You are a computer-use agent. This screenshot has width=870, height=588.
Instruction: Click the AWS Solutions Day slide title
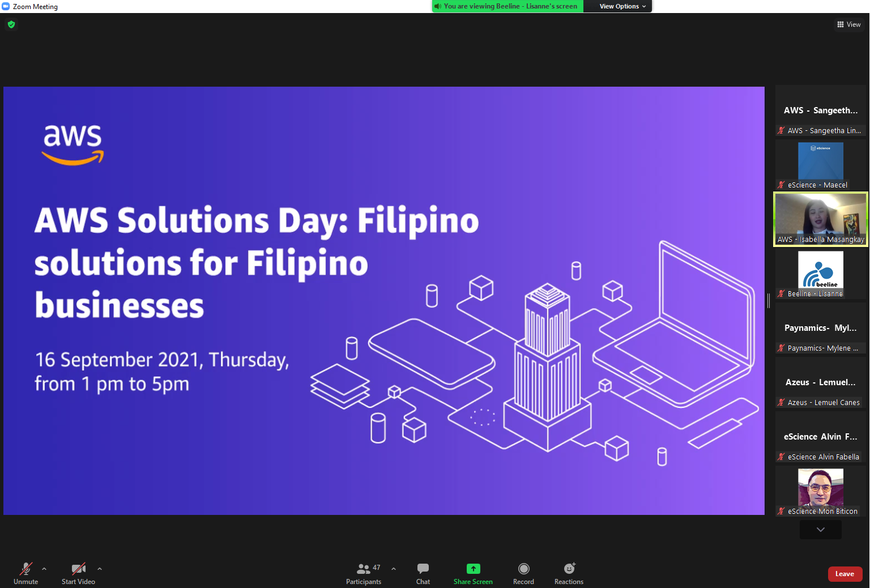click(x=257, y=263)
